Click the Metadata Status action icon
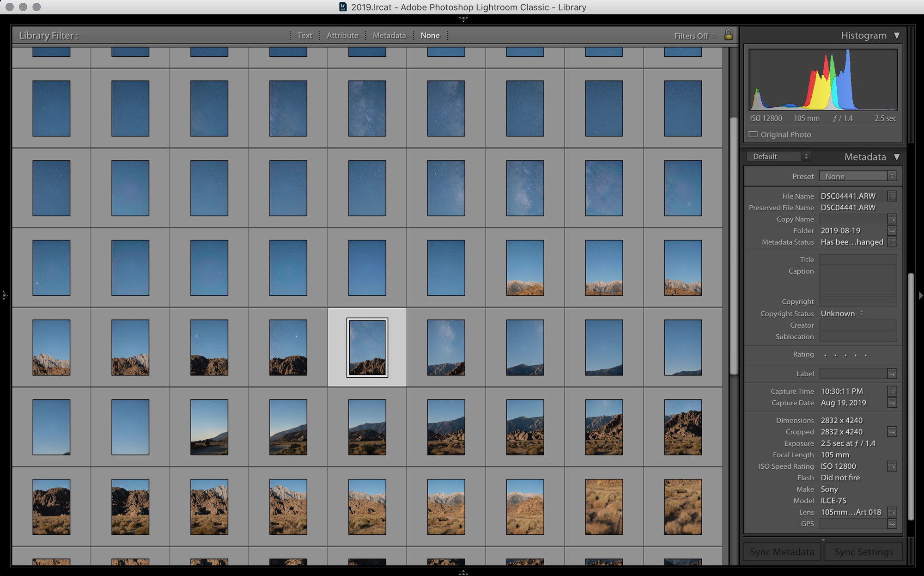 click(892, 242)
